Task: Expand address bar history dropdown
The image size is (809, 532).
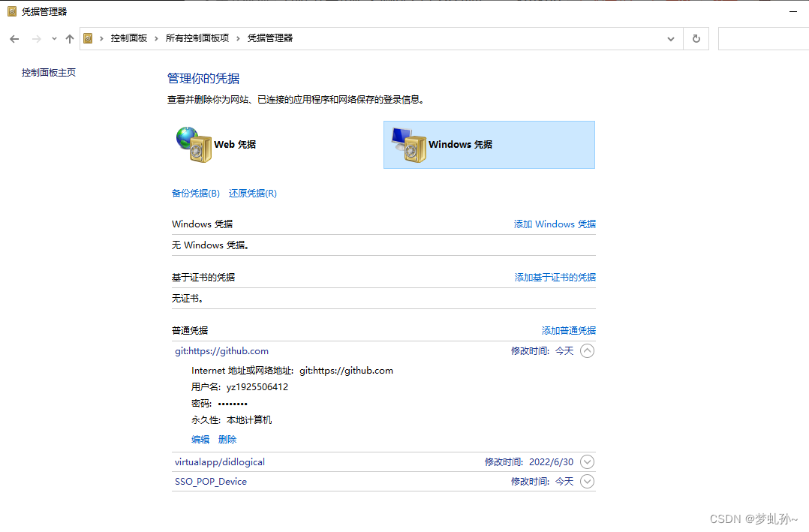Action: [671, 39]
